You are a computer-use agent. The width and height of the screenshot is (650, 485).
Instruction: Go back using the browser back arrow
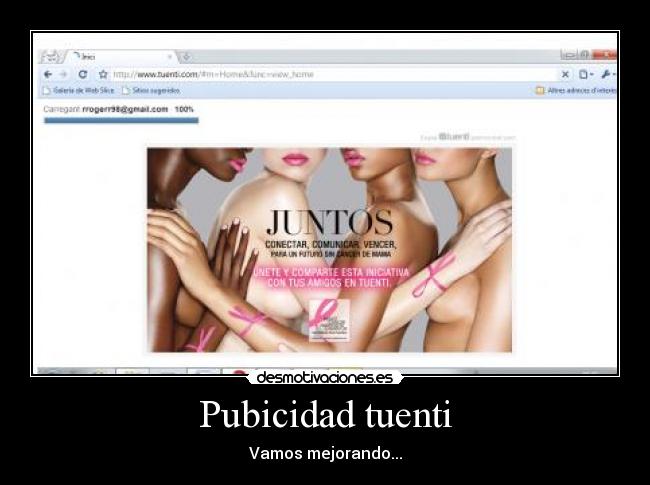(48, 75)
